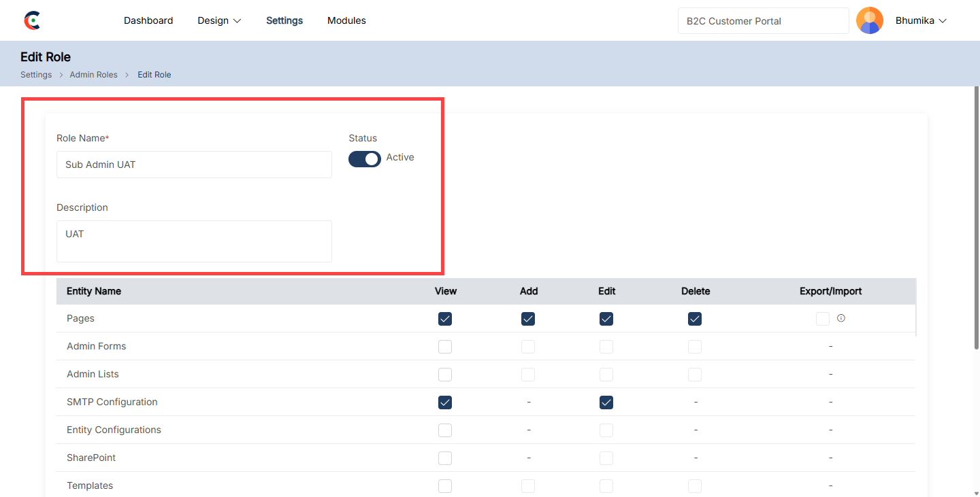Go to the Modules menu
Viewport: 980px width, 497px height.
click(346, 20)
